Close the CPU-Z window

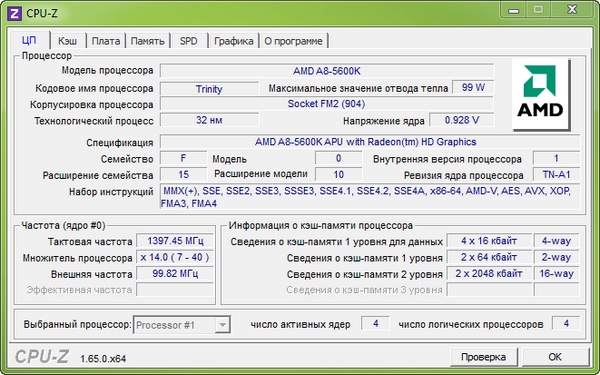point(572,10)
